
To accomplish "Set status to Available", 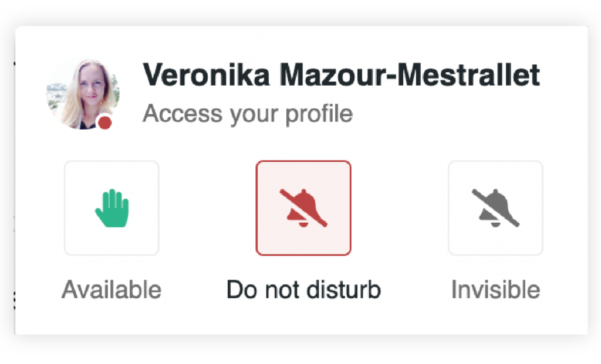I will tap(112, 209).
